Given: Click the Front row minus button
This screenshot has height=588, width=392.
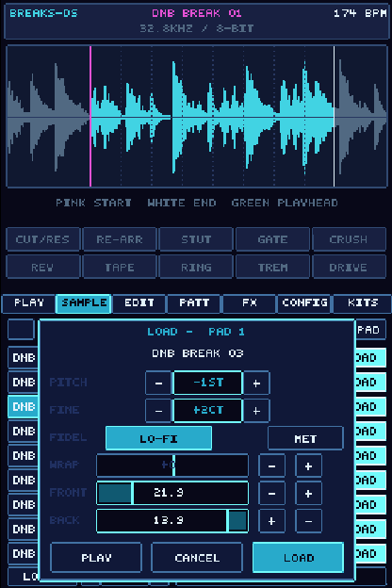Looking at the screenshot, I should [271, 494].
